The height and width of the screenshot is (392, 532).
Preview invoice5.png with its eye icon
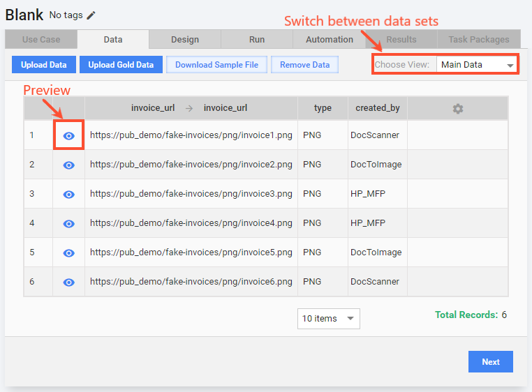tap(69, 253)
